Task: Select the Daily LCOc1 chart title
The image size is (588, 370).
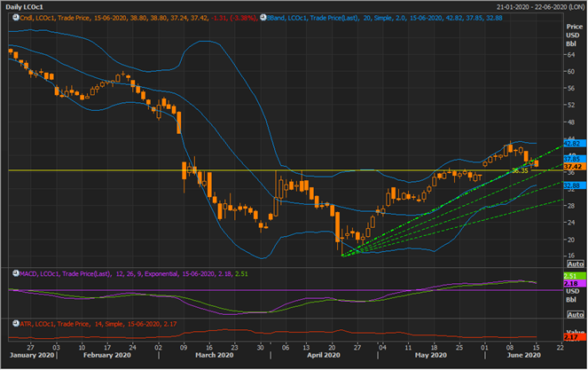Action: [24, 7]
